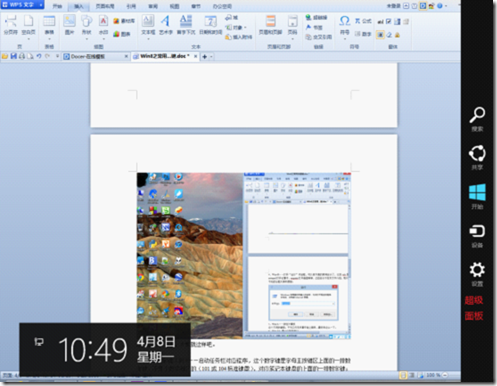Save the document with the floppy icon
This screenshot has width=497, height=386.
(x=13, y=56)
